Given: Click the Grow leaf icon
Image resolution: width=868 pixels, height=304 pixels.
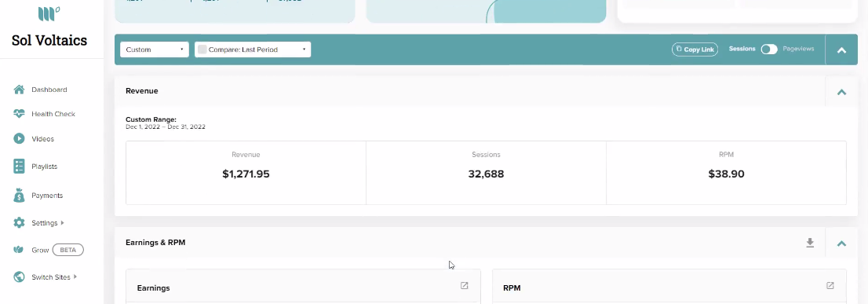Looking at the screenshot, I should (19, 251).
